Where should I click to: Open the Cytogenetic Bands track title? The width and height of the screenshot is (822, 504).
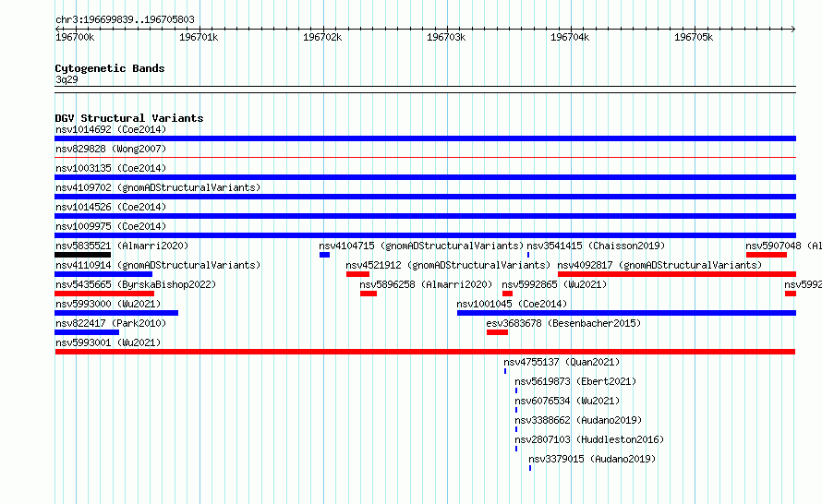tap(110, 68)
